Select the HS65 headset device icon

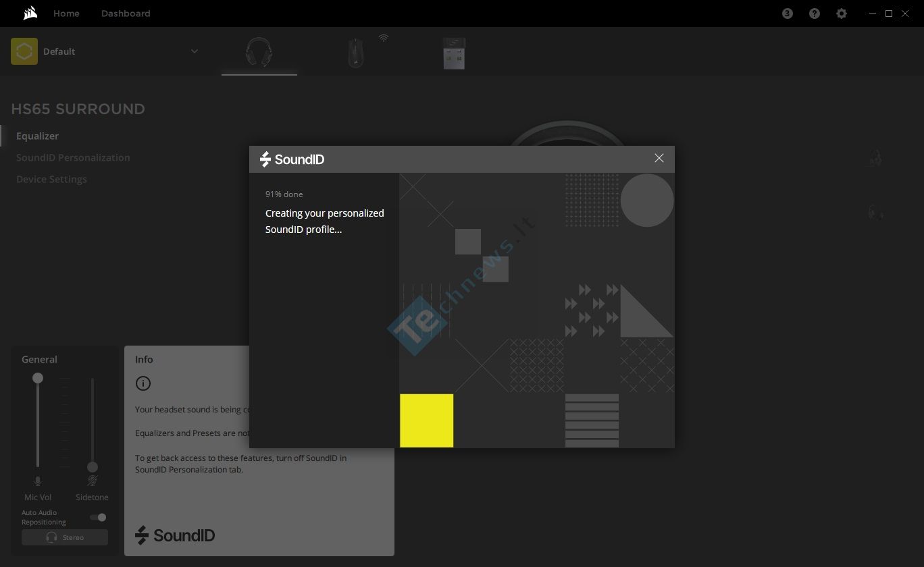(x=259, y=52)
